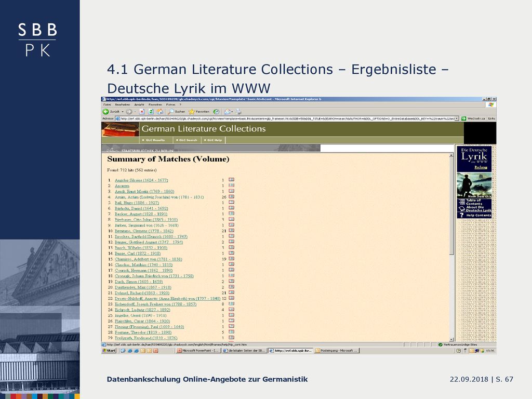Open the Back button history dropdown arrow

(x=123, y=112)
